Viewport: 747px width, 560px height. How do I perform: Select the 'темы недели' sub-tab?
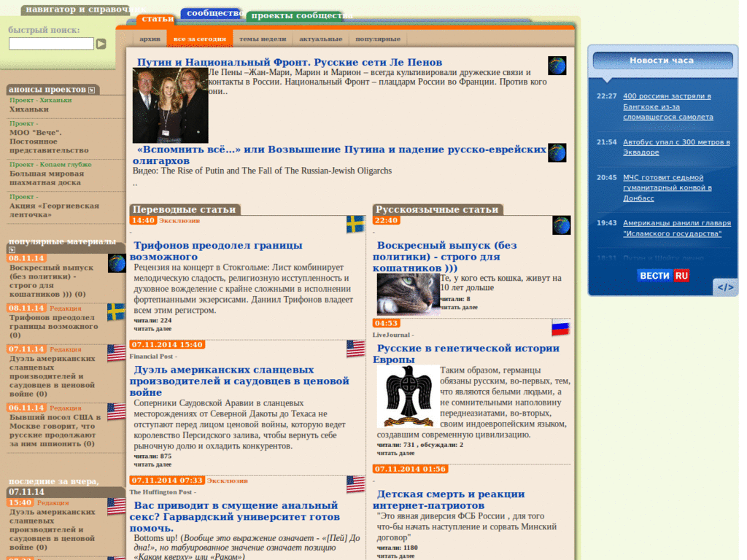263,39
